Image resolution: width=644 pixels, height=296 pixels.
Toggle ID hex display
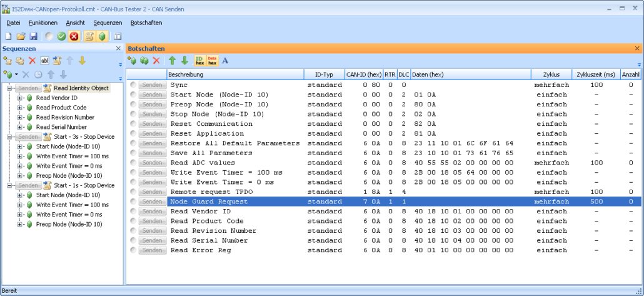(x=199, y=61)
